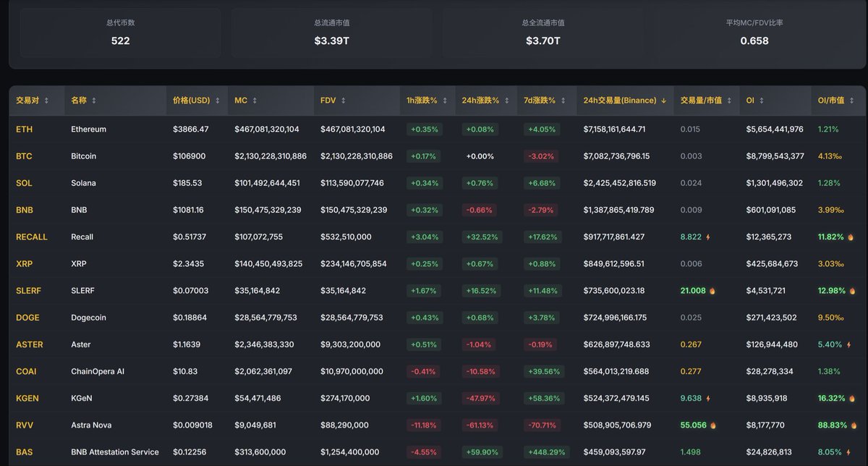This screenshot has width=868, height=466.
Task: Click the fire icon next to RVV's 88.83%
Action: coord(851,425)
